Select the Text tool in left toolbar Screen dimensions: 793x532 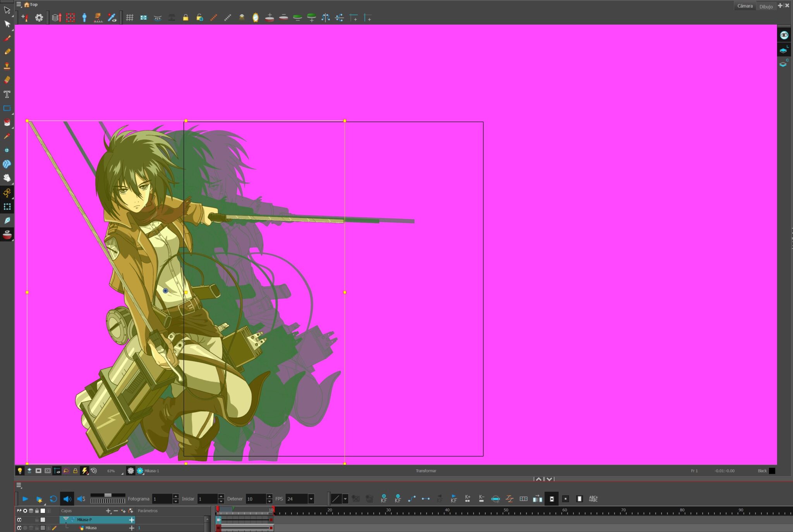pos(7,94)
